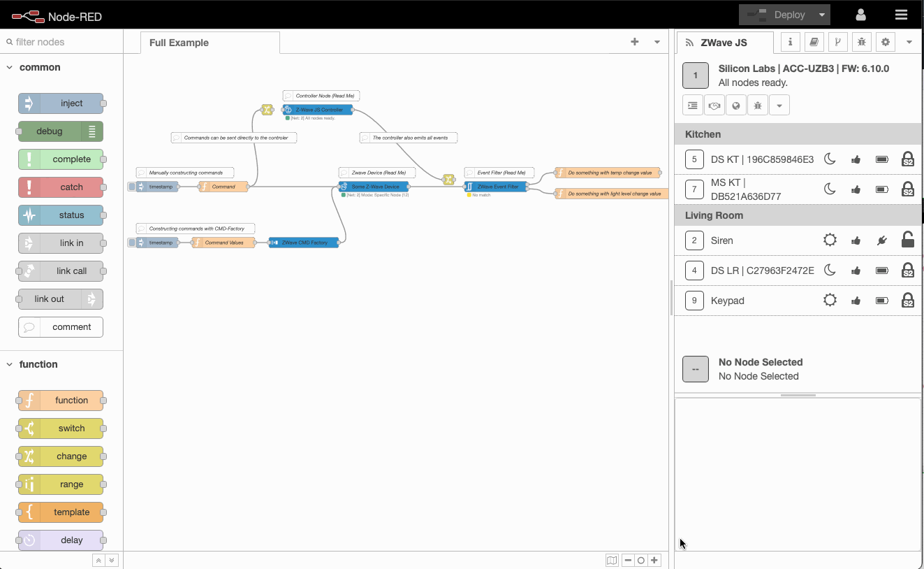Expand all palette categories
924x569 pixels.
(112, 561)
